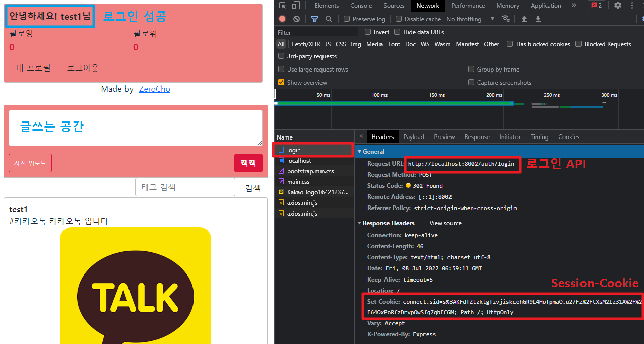The width and height of the screenshot is (644, 344).
Task: Check Has blocked cookies
Action: click(510, 44)
